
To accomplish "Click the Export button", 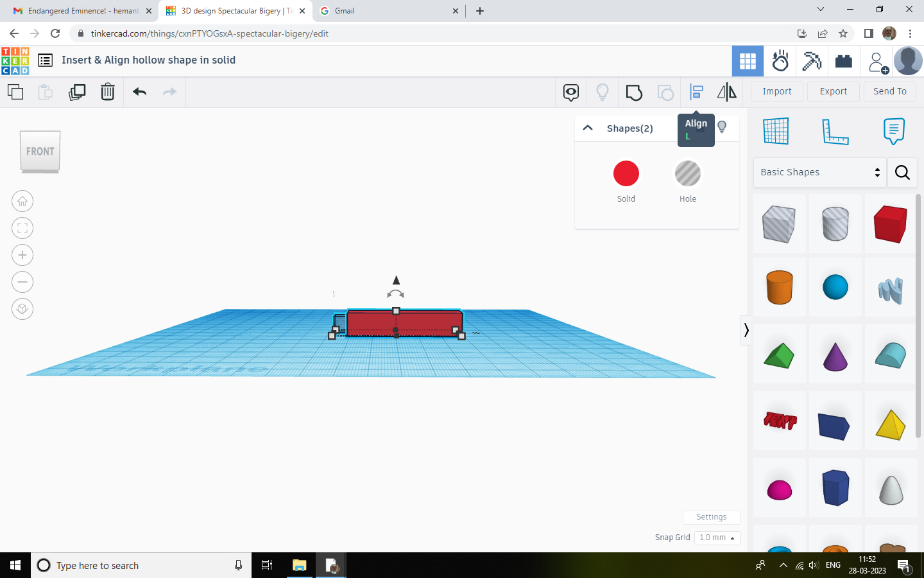I will (x=833, y=91).
